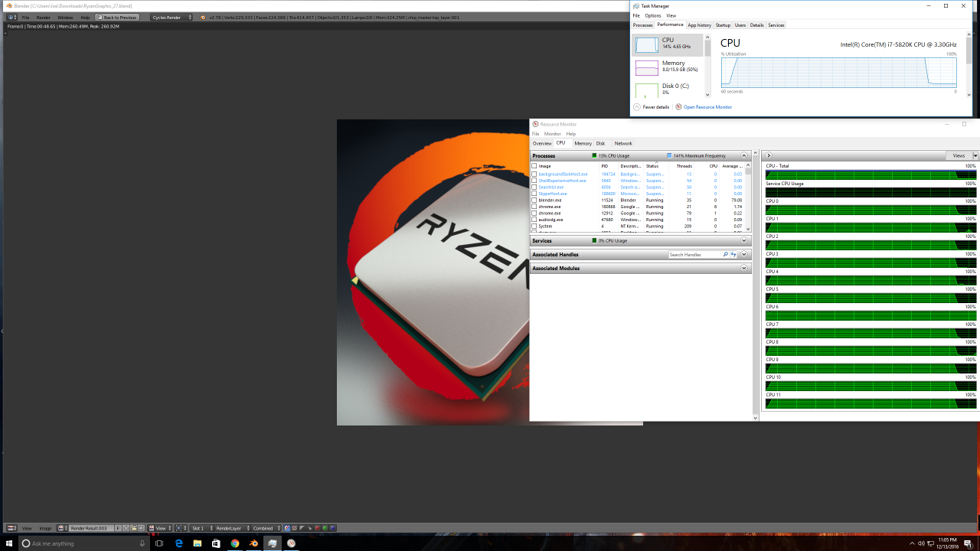Image resolution: width=980 pixels, height=551 pixels.
Task: Click the new image plus icon in Blender
Action: click(126, 528)
